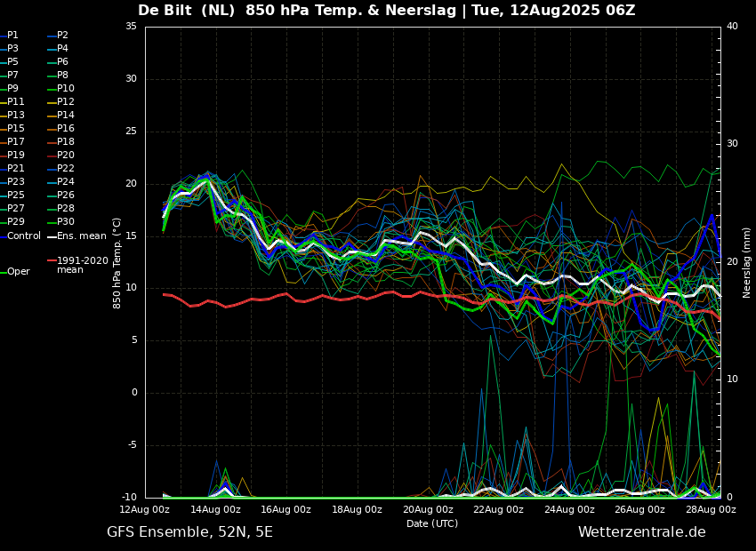Select the 20Aug 00z date label
This screenshot has height=551, width=756.
tap(428, 510)
